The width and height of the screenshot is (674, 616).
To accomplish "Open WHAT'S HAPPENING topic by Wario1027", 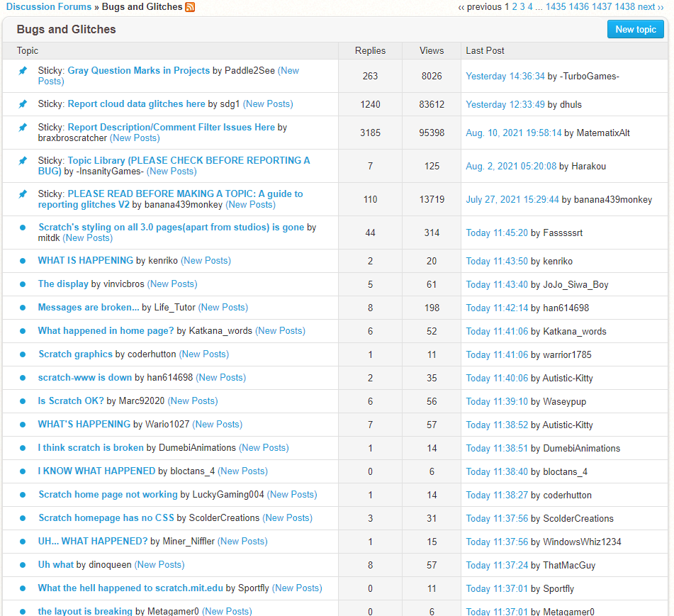I will [x=84, y=425].
